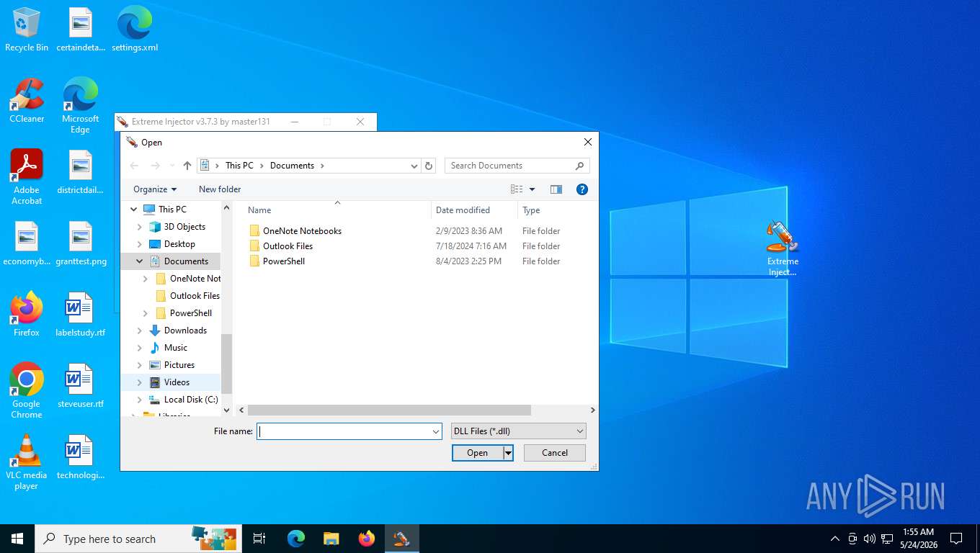Viewport: 980px width, 553px height.
Task: Open the address bar history dropdown
Action: [x=414, y=166]
